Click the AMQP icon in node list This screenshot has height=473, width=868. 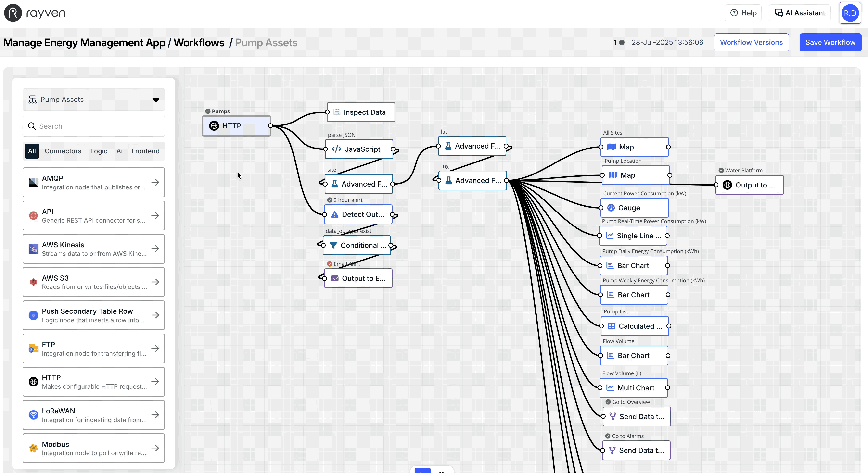pos(33,182)
